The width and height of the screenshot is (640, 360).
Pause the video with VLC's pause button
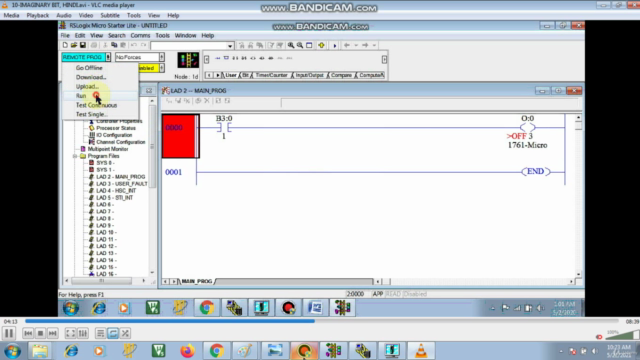9,333
